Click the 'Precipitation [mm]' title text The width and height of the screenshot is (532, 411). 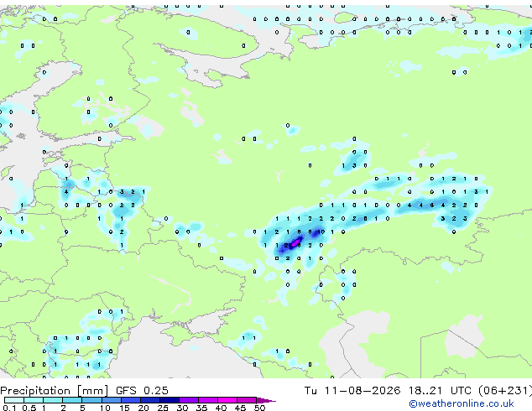click(55, 391)
